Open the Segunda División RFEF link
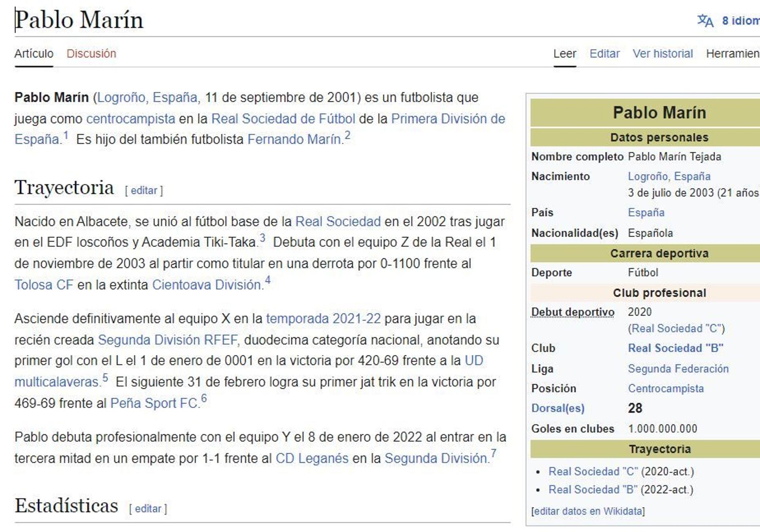 click(x=168, y=340)
